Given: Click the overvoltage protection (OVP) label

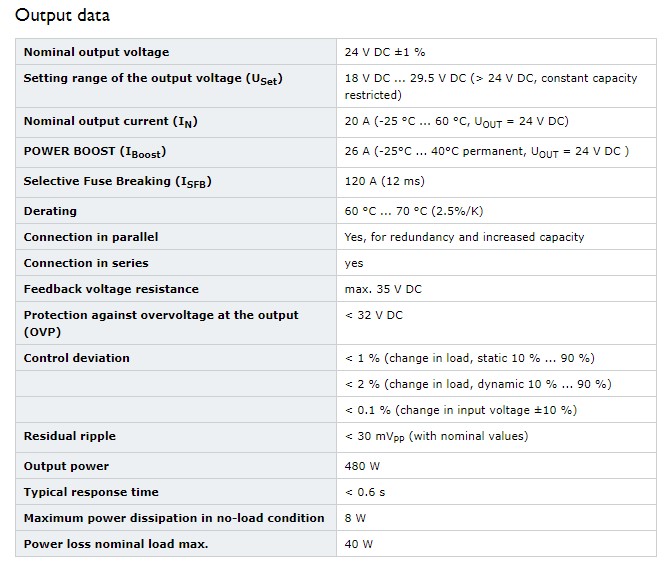Looking at the screenshot, I should click(x=161, y=323).
